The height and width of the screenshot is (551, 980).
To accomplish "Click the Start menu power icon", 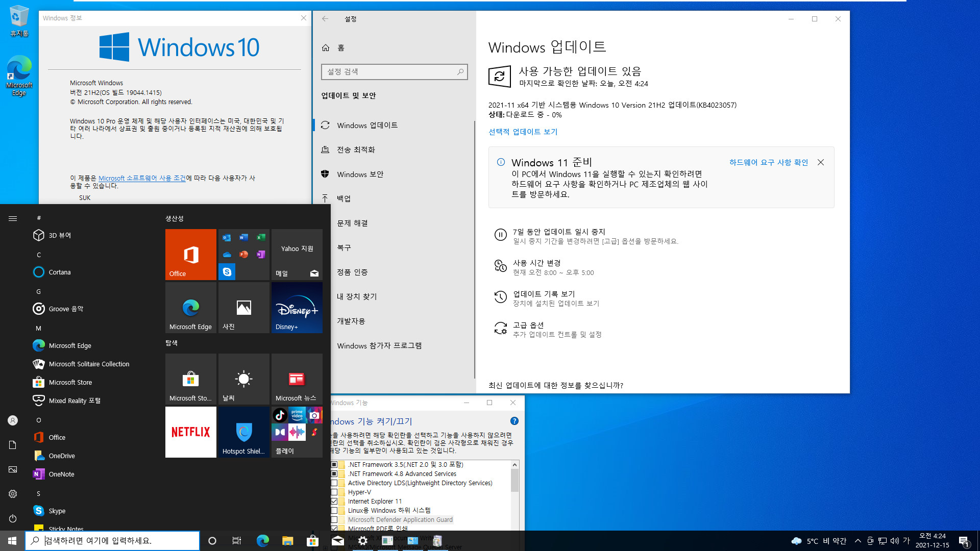I will [13, 518].
